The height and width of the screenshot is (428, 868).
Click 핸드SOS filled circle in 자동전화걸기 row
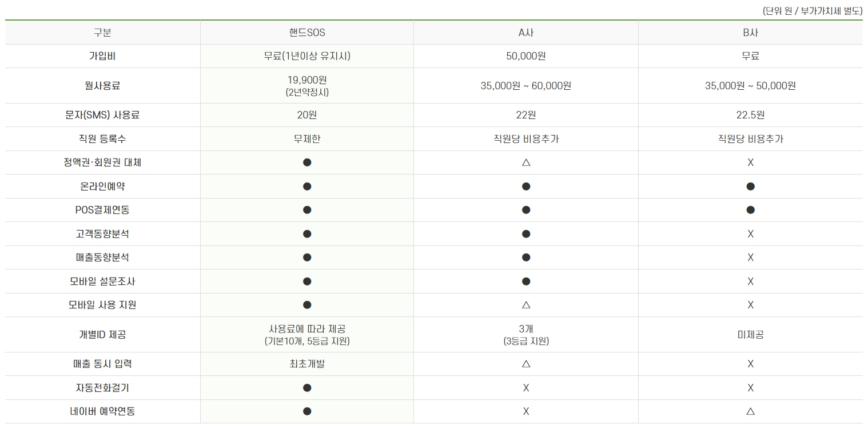(x=307, y=388)
